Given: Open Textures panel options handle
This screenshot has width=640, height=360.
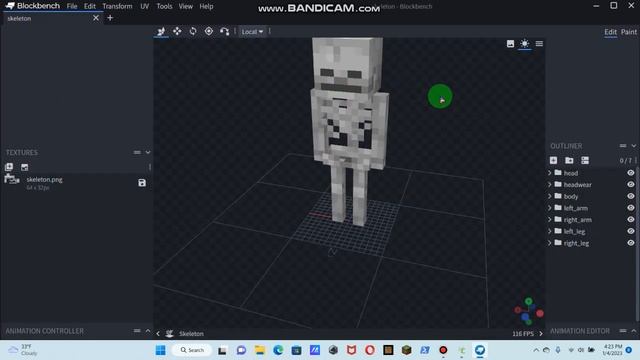Looking at the screenshot, I should click(x=137, y=152).
